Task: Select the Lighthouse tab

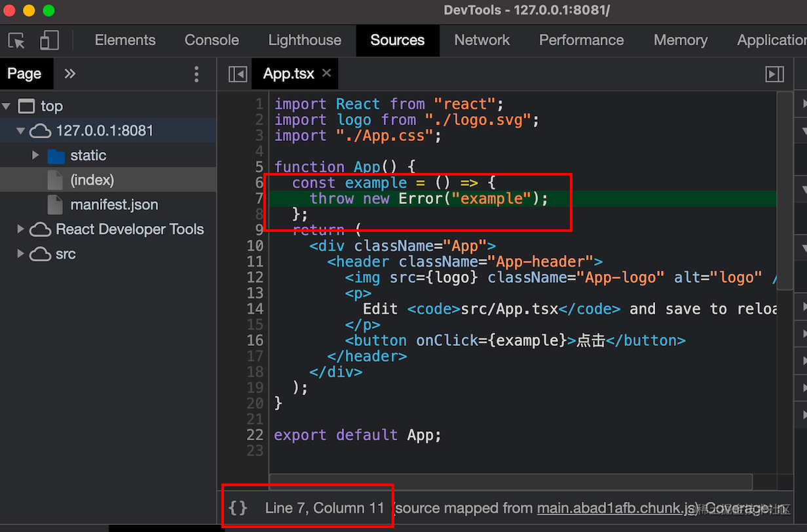Action: tap(305, 40)
